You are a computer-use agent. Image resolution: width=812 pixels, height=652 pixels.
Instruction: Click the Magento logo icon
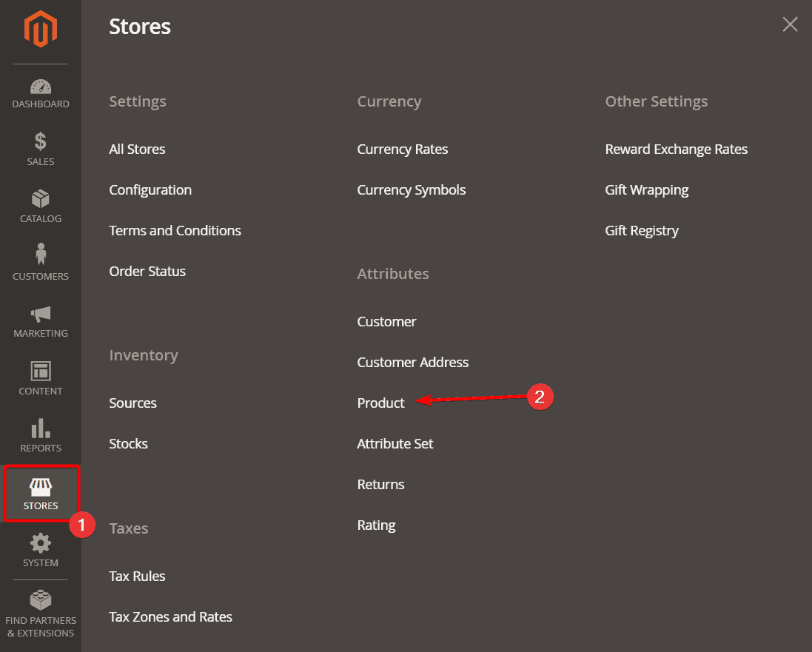tap(41, 29)
